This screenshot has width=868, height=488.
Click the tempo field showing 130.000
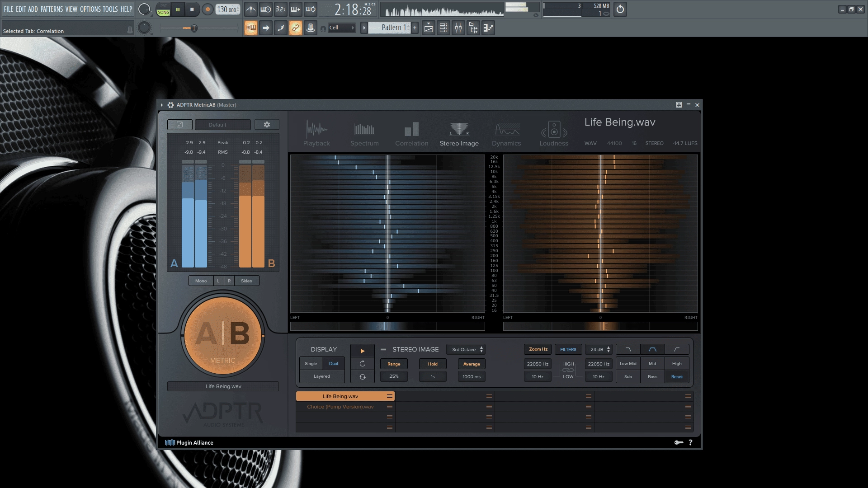(227, 9)
